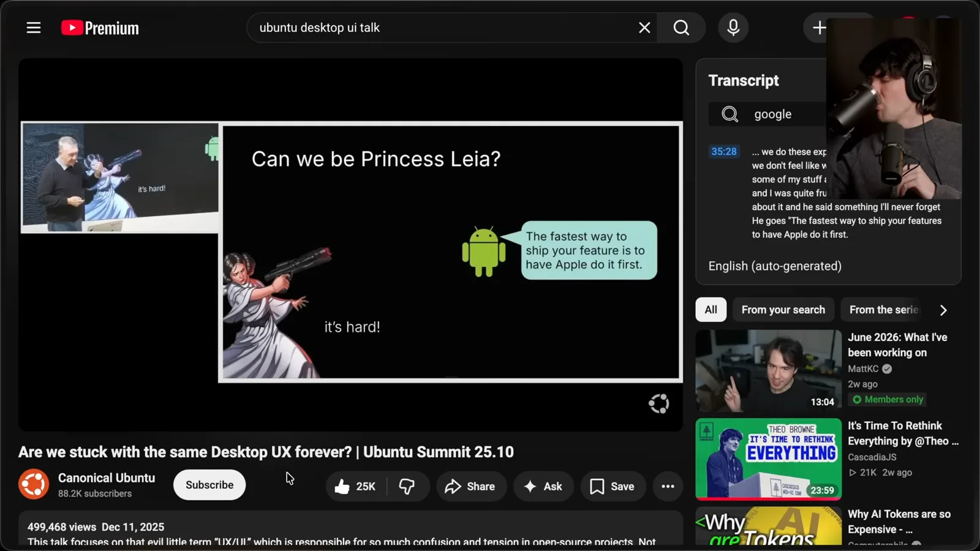The image size is (980, 551).
Task: Search transcript magnifier icon
Action: coord(729,114)
